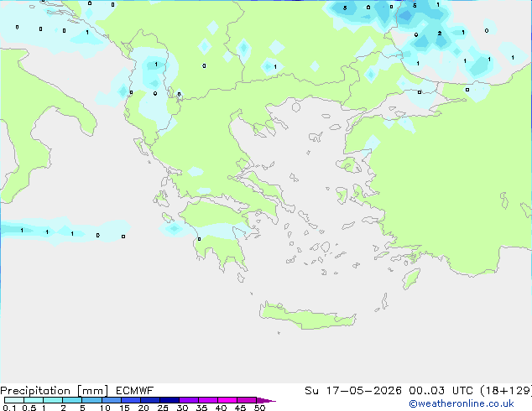Pick the 20–25 mm legend color swatch

coord(149,400)
